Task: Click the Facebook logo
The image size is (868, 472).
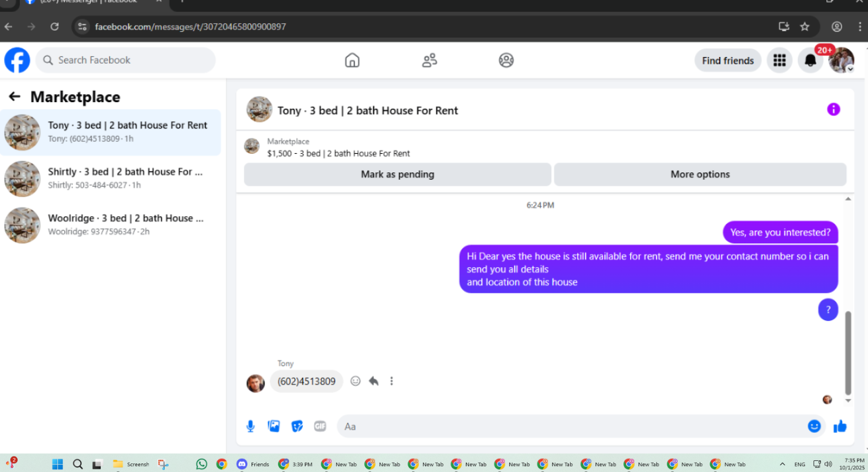Action: coord(17,60)
